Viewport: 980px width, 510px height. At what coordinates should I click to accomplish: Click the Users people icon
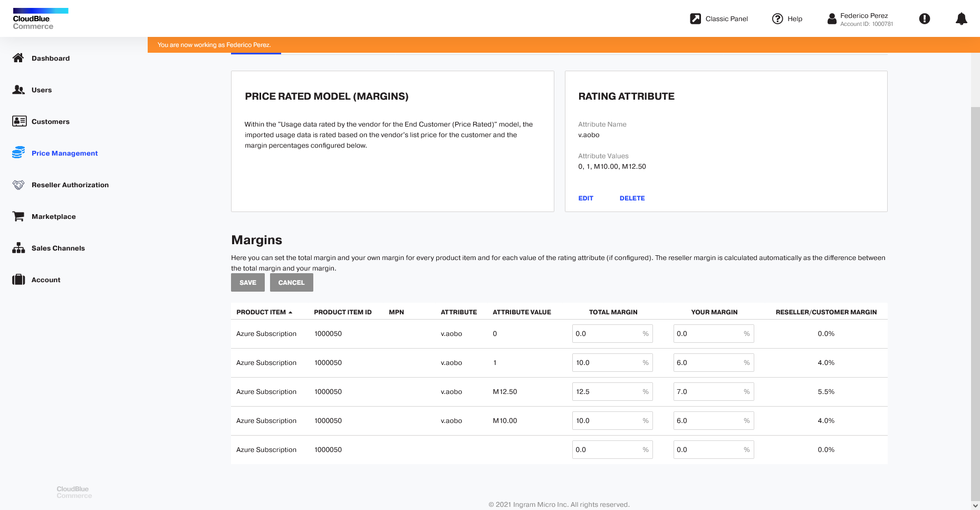pyautogui.click(x=18, y=90)
